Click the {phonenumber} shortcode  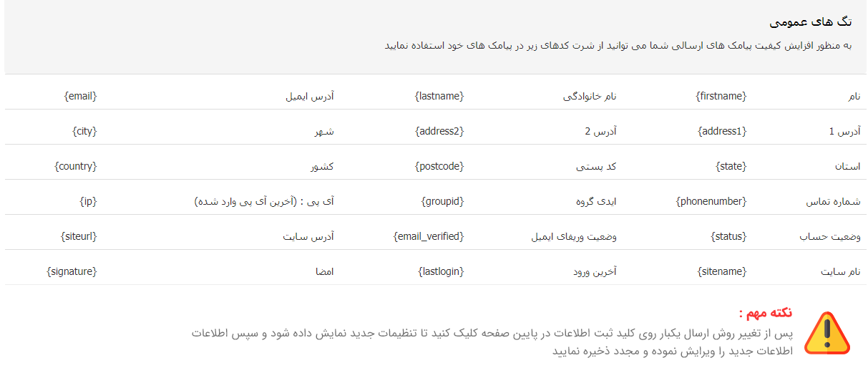[711, 201]
